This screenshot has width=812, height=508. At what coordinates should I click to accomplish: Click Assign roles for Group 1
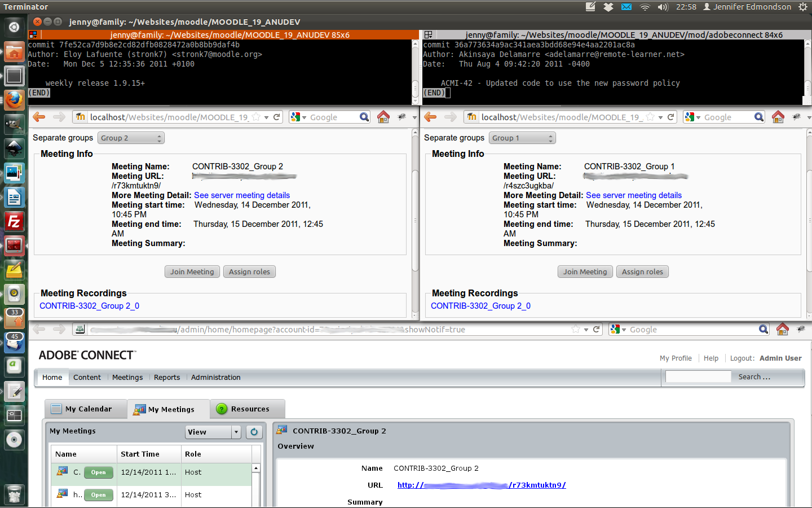pyautogui.click(x=642, y=271)
